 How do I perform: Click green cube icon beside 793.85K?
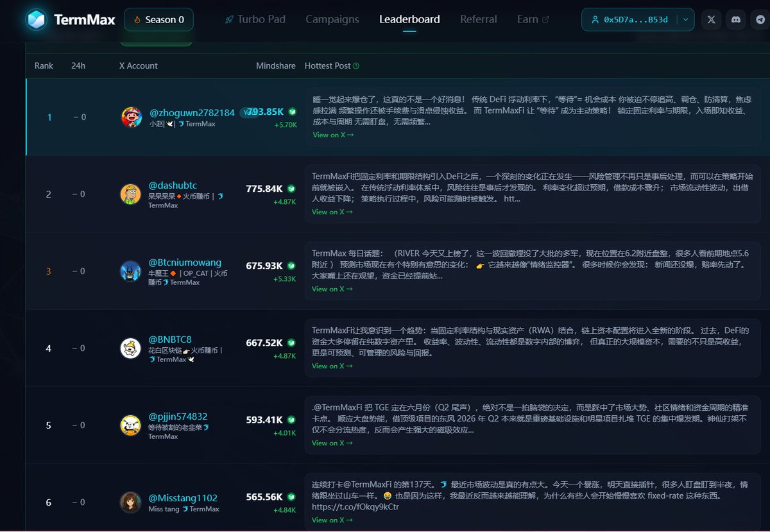click(293, 112)
